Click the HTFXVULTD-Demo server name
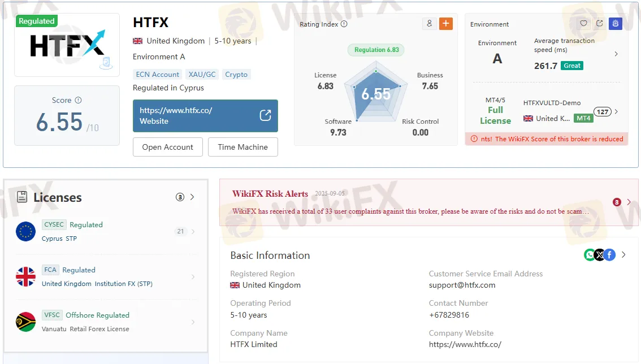641x364 pixels. [552, 103]
